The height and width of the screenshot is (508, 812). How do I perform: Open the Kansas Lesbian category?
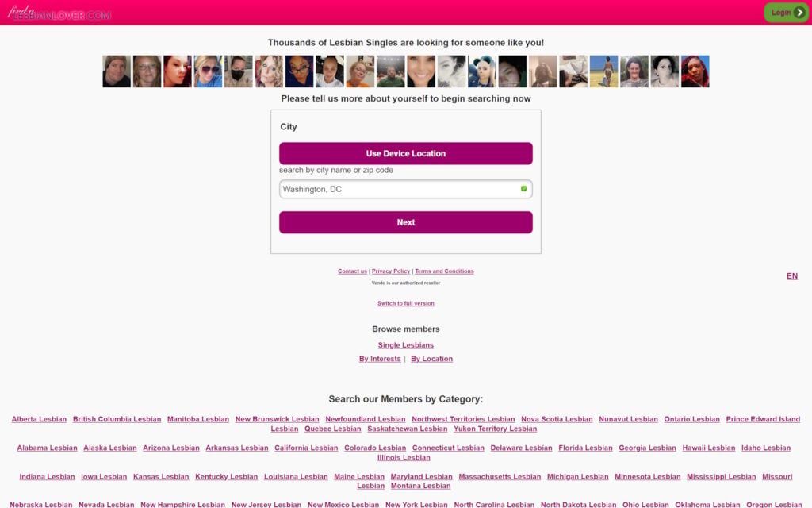click(x=161, y=477)
